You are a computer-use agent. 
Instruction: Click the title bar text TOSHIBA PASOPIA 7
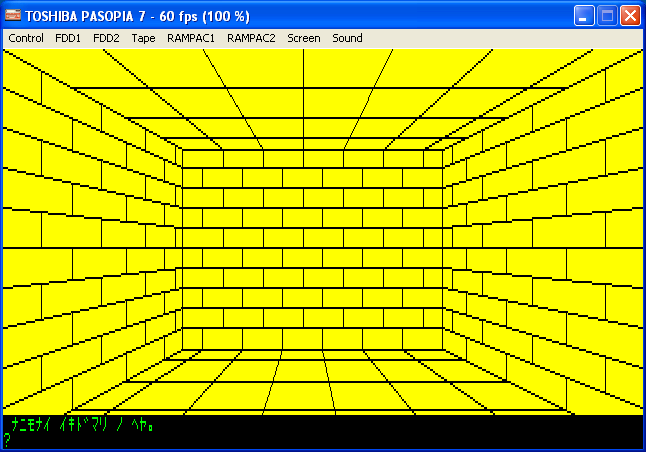[x=86, y=16]
